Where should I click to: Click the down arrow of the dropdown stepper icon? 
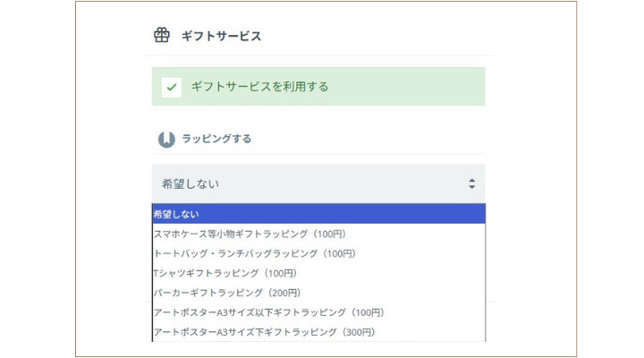coord(472,187)
